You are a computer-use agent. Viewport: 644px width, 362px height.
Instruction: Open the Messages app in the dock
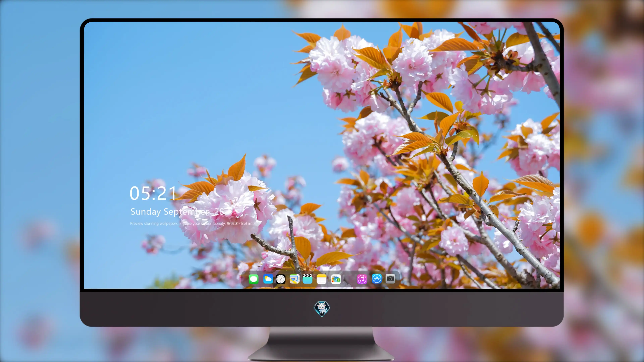click(254, 279)
